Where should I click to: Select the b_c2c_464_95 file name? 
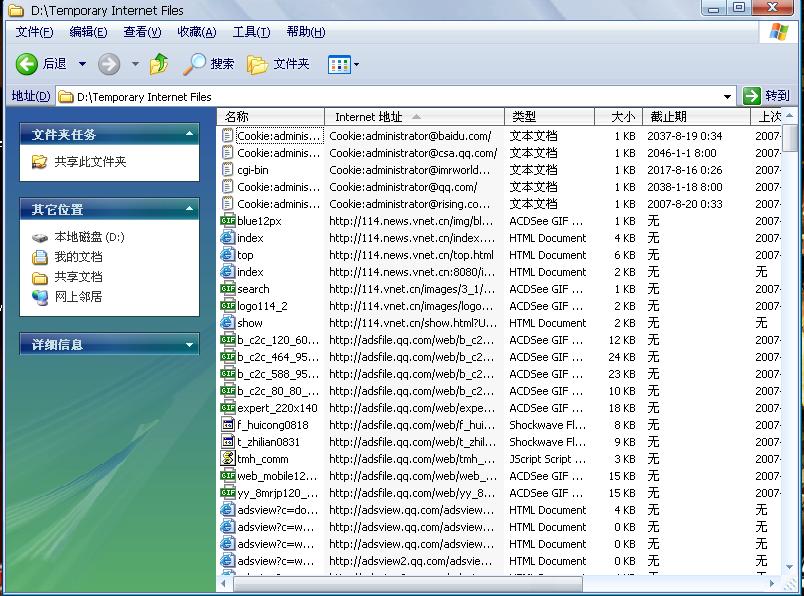(x=278, y=356)
